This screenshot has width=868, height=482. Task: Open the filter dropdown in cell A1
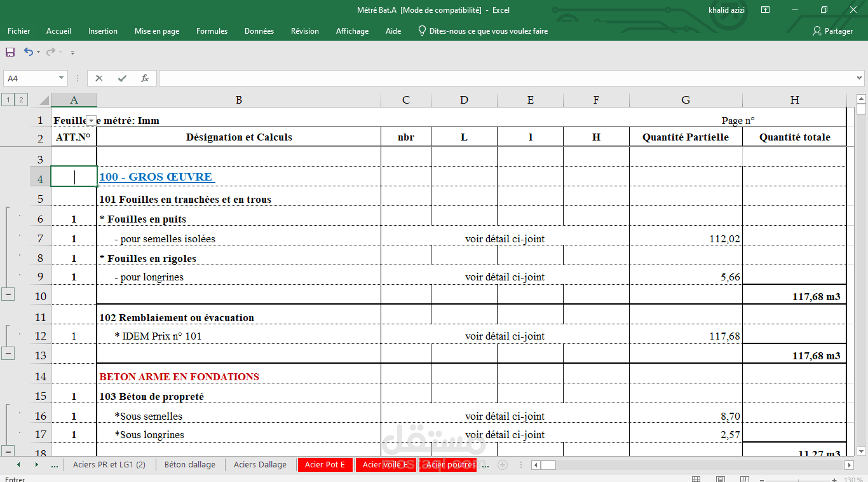point(91,121)
